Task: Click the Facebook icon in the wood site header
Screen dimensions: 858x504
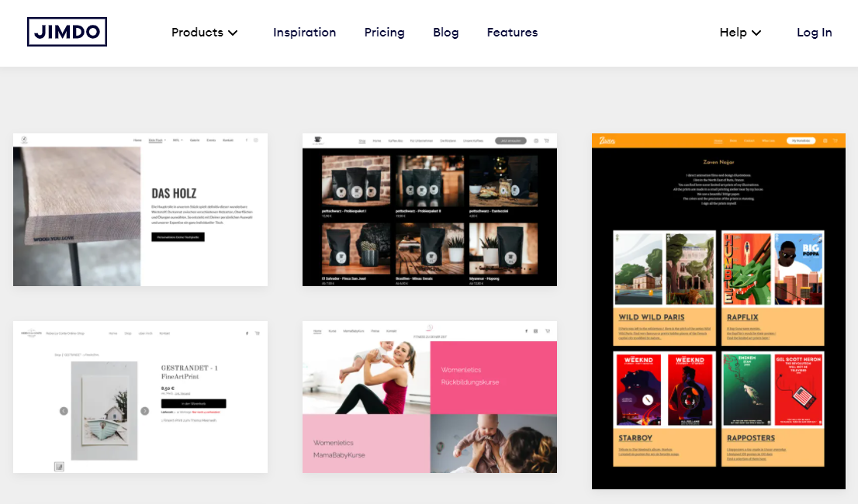Action: (x=247, y=140)
